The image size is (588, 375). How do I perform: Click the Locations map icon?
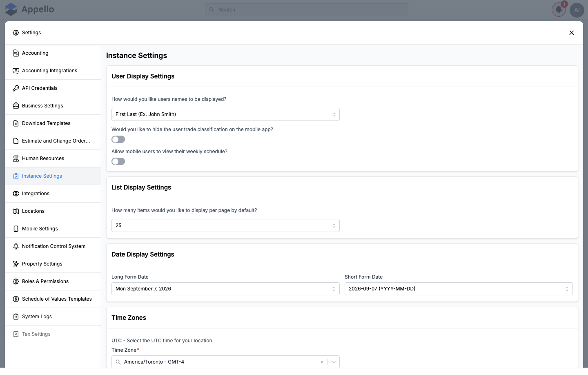point(16,211)
